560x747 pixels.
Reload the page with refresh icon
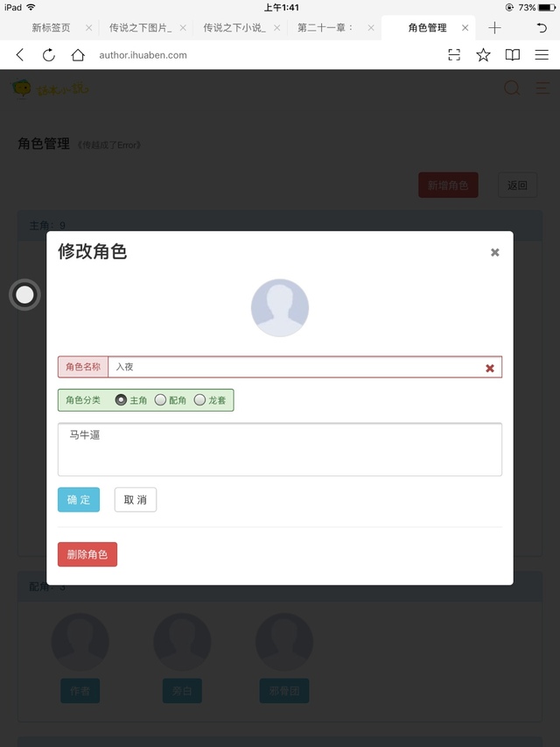click(49, 55)
